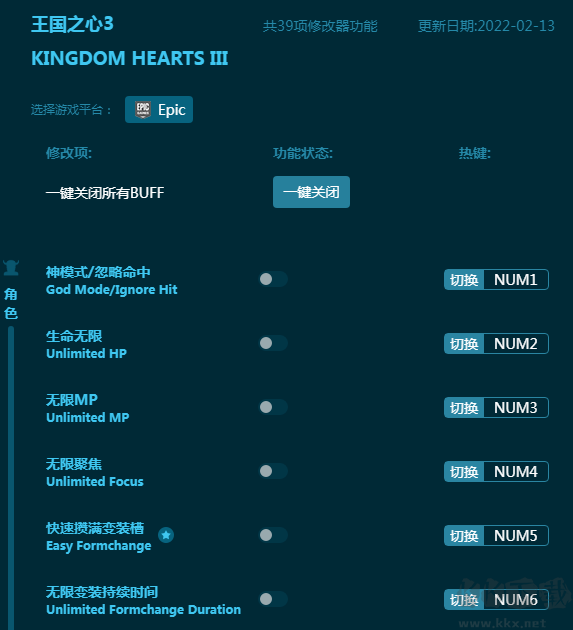Enable the Unlimited HP toggle

273,343
